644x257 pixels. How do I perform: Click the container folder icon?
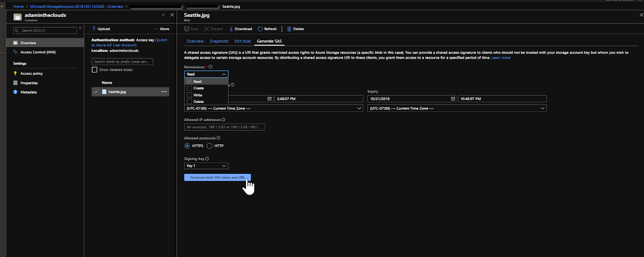tap(17, 17)
